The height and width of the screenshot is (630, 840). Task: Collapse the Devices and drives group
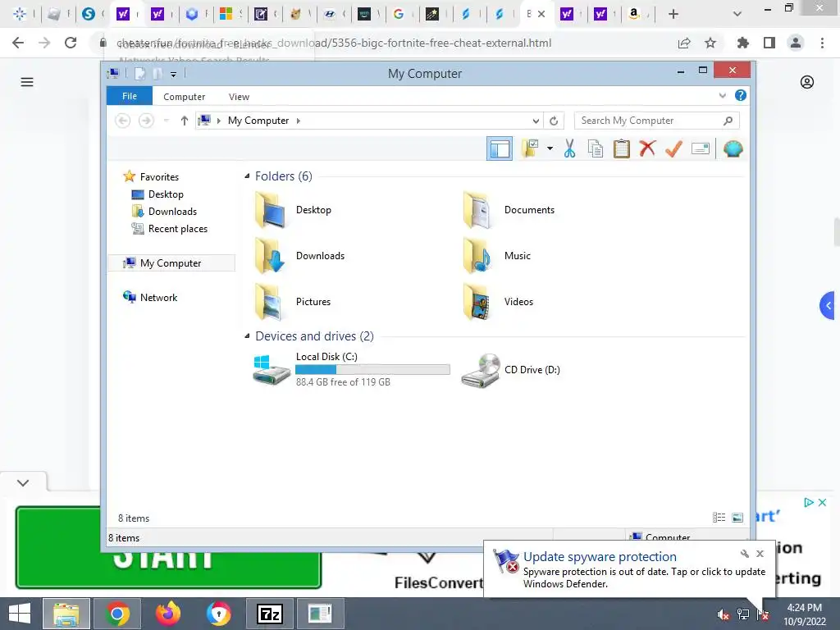(247, 336)
